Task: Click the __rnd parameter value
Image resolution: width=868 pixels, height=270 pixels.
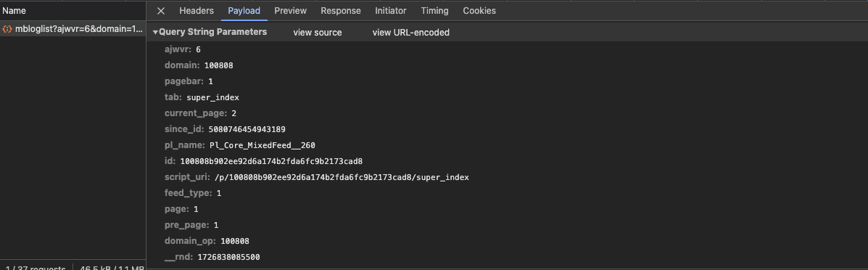Action: click(x=228, y=257)
